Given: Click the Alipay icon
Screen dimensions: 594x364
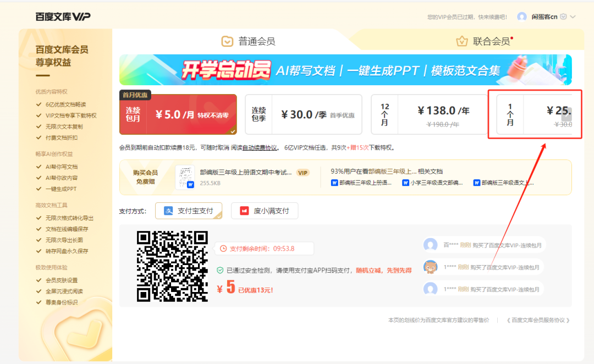Looking at the screenshot, I should click(168, 211).
